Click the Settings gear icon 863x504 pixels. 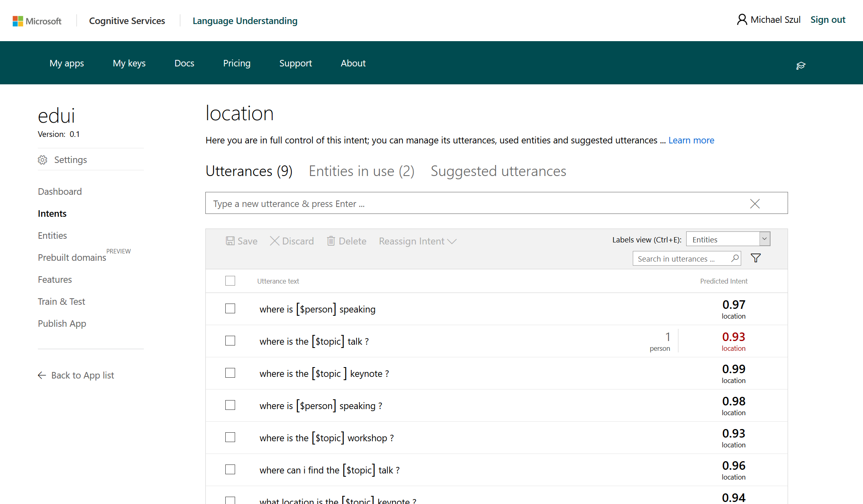(42, 160)
